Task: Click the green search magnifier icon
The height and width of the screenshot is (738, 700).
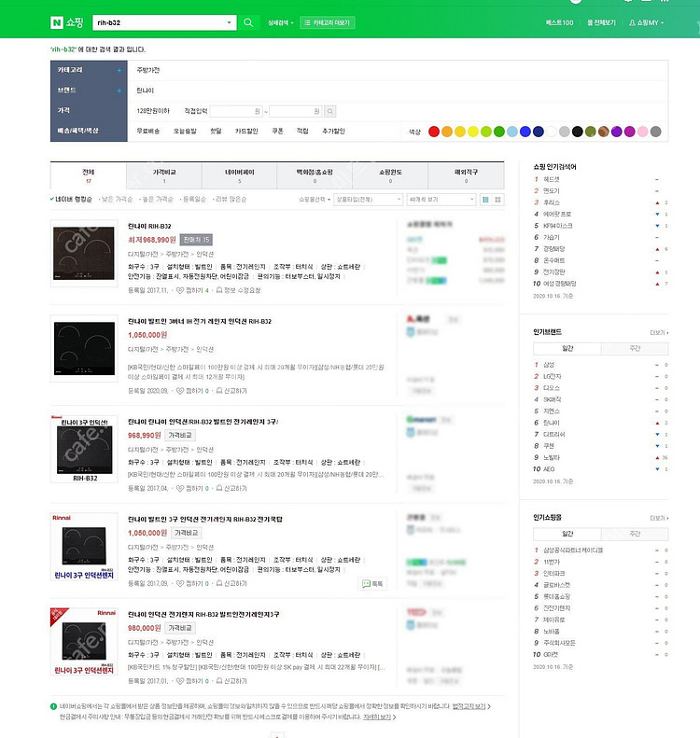Action: (x=248, y=22)
